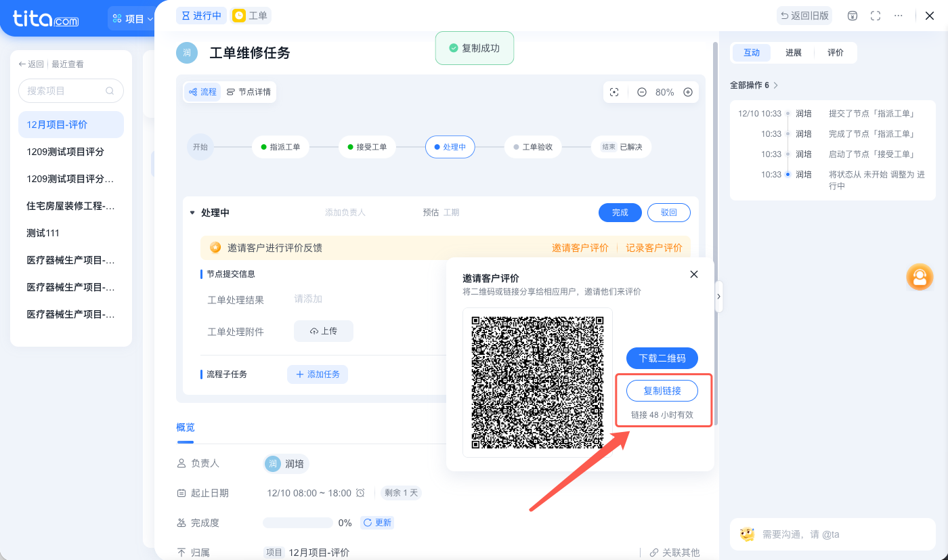This screenshot has width=948, height=560.
Task: Click the archive icon next to 返回旧版
Action: click(853, 16)
